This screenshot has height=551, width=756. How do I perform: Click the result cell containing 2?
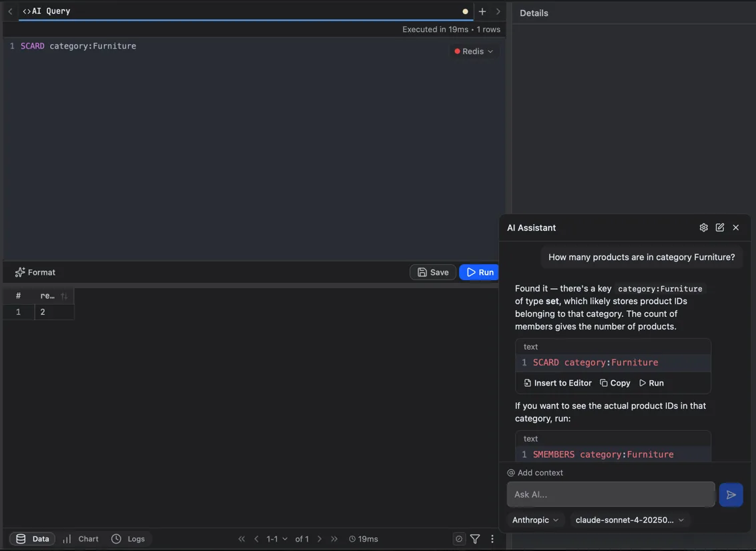[55, 312]
